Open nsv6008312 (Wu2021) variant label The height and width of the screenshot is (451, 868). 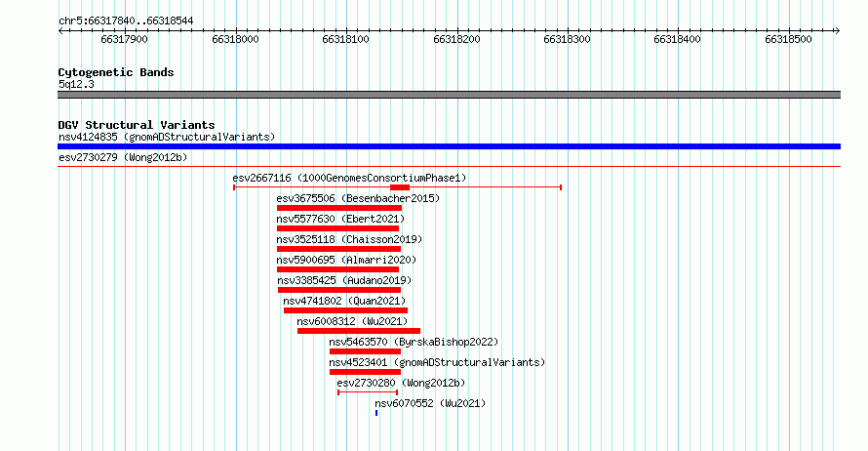[x=352, y=321]
